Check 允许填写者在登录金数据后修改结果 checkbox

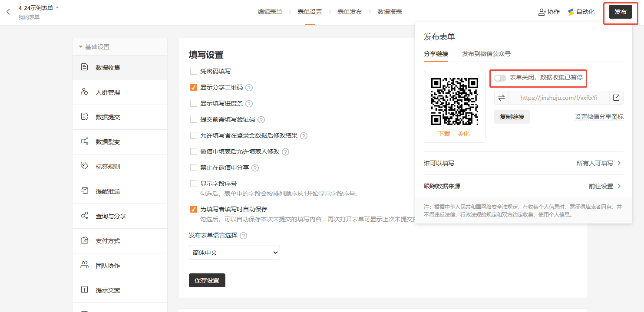tap(194, 135)
